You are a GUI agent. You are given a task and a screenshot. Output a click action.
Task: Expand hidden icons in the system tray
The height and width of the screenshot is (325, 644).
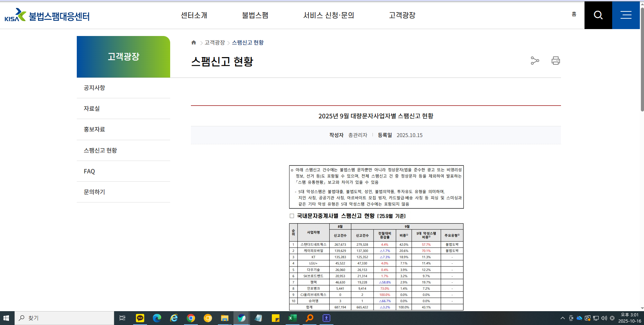[562, 318]
